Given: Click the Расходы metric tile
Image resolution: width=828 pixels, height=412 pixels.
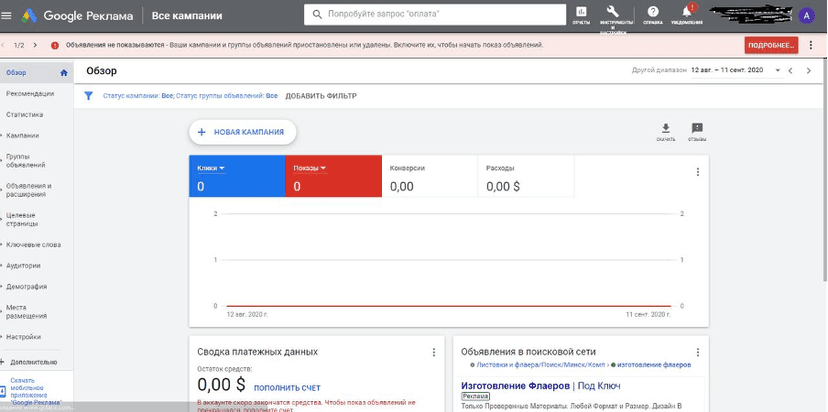Looking at the screenshot, I should pos(526,176).
